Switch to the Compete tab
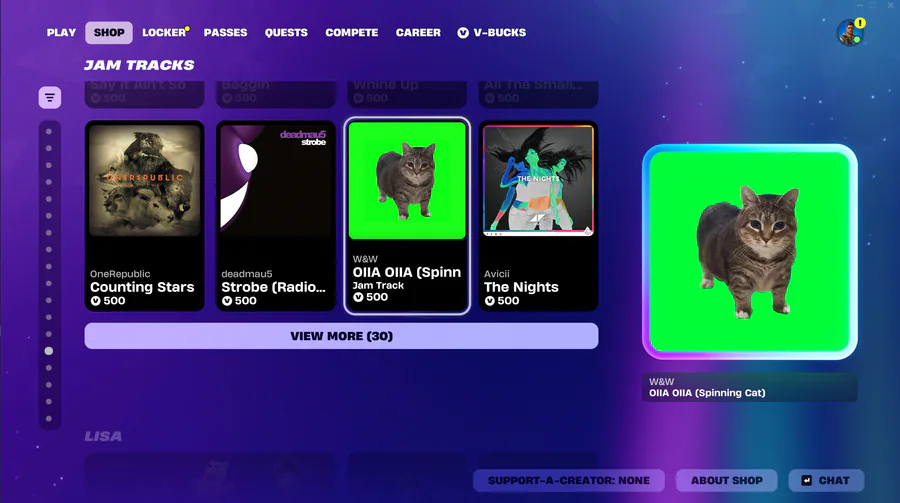This screenshot has height=503, width=900. coord(352,33)
